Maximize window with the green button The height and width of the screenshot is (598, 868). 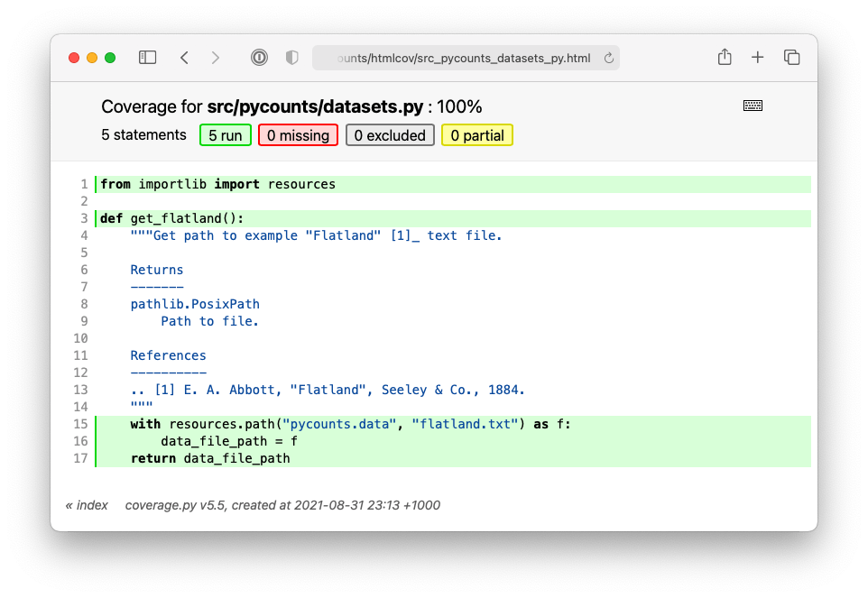(110, 58)
